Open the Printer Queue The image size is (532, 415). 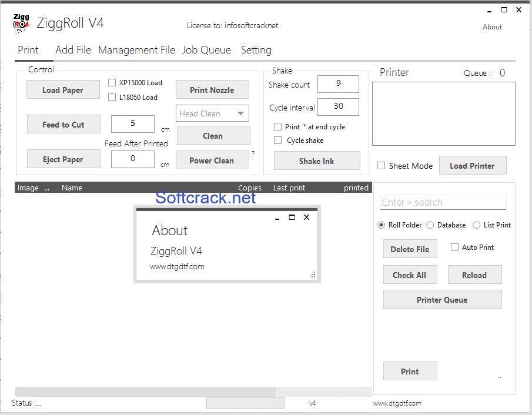tap(442, 299)
